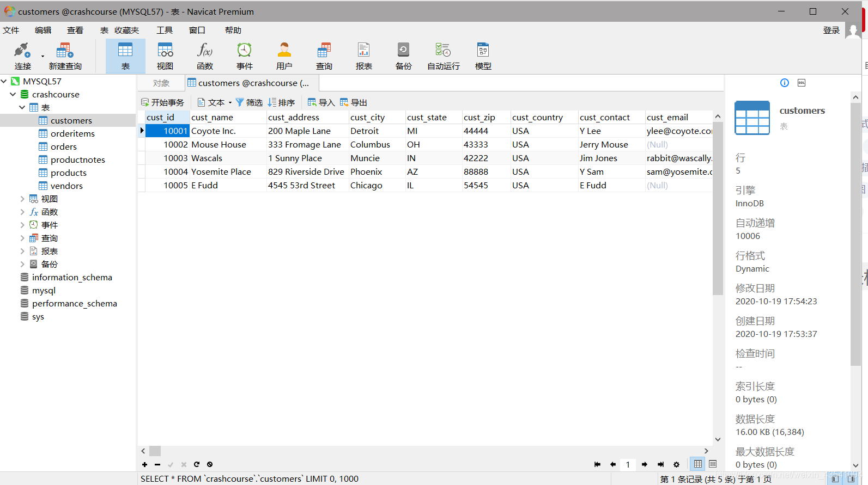Open the 编辑 (Edit) menu
The height and width of the screenshot is (485, 868).
pos(43,30)
